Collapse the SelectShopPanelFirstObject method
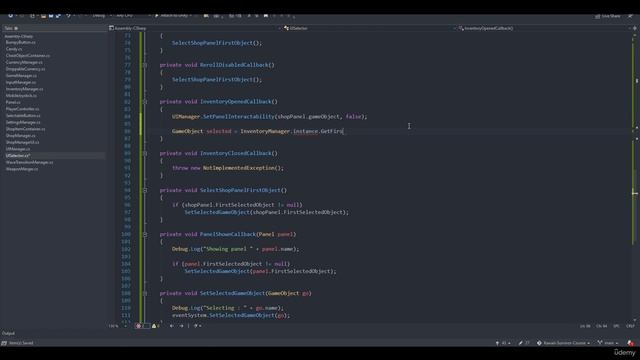 click(145, 190)
